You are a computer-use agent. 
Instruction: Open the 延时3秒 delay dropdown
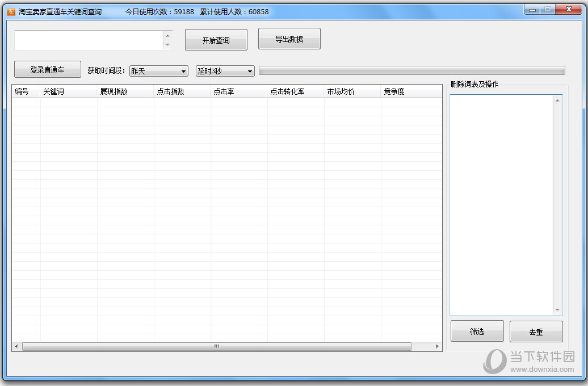[x=225, y=71]
